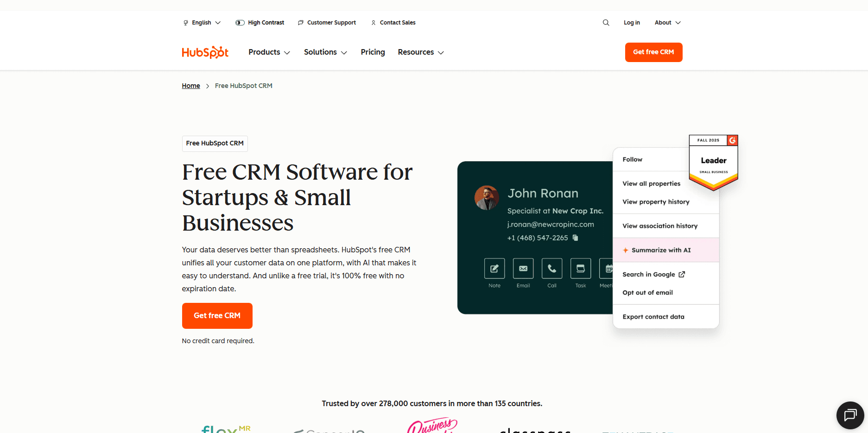Viewport: 868px width, 433px height.
Task: Open the About dropdown
Action: point(667,22)
